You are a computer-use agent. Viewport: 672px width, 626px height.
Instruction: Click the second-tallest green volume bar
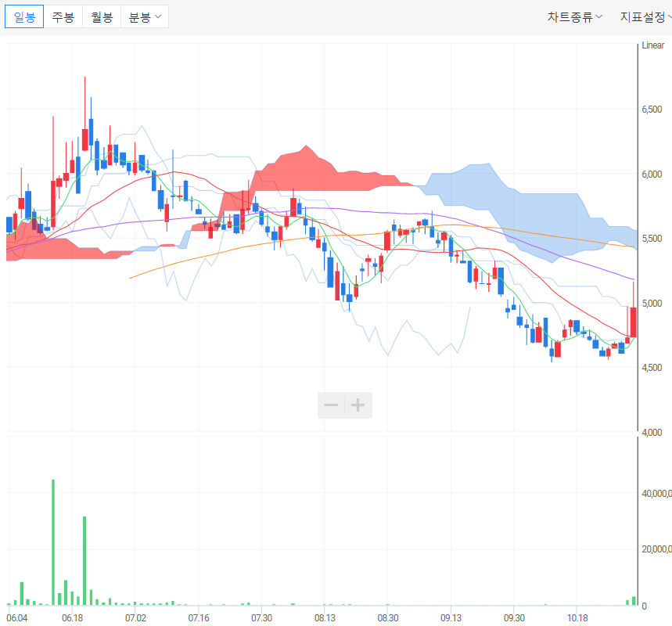[84, 561]
